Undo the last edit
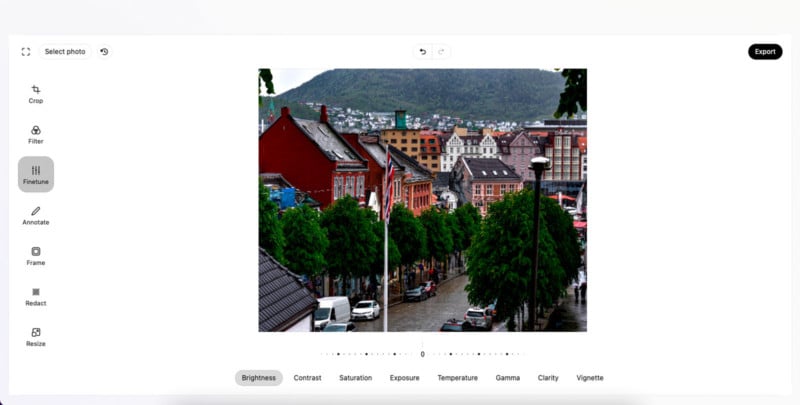800x405 pixels. pyautogui.click(x=422, y=52)
